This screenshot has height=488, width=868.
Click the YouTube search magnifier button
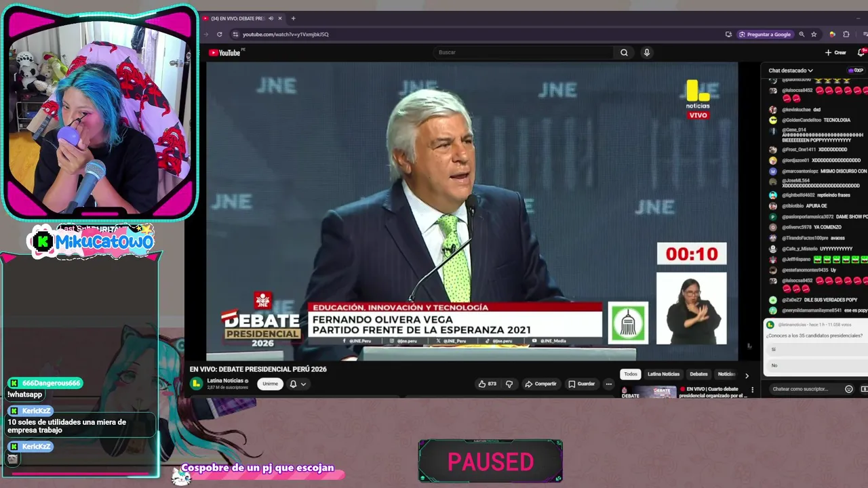point(624,52)
